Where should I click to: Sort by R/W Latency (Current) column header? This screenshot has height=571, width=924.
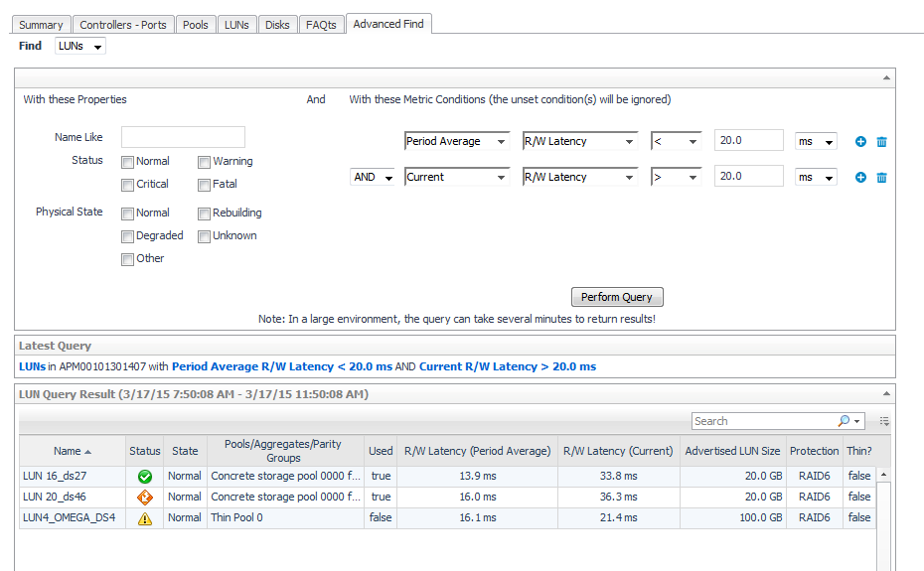[618, 452]
